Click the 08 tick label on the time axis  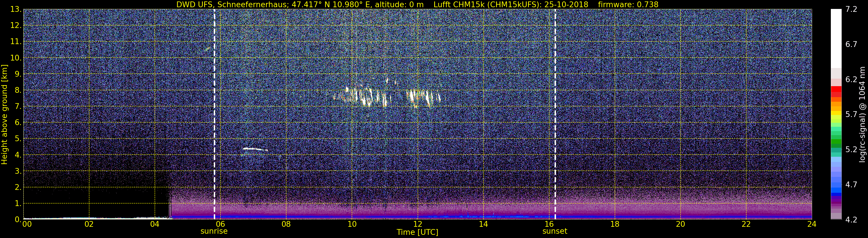tap(286, 224)
